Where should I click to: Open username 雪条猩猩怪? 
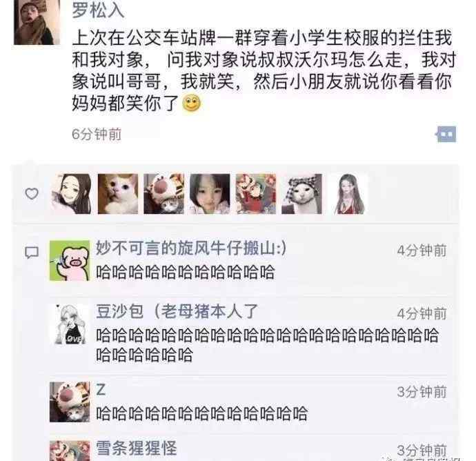click(x=137, y=449)
